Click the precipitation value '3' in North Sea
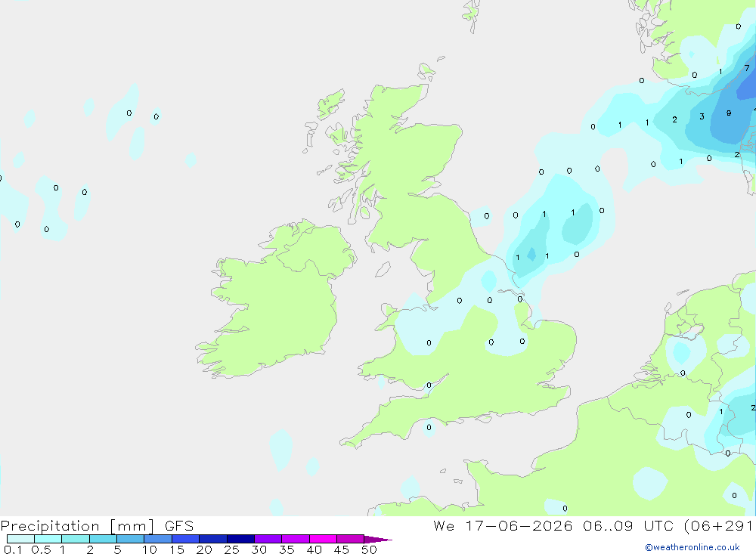Viewport: 756px width, 554px height. click(702, 116)
